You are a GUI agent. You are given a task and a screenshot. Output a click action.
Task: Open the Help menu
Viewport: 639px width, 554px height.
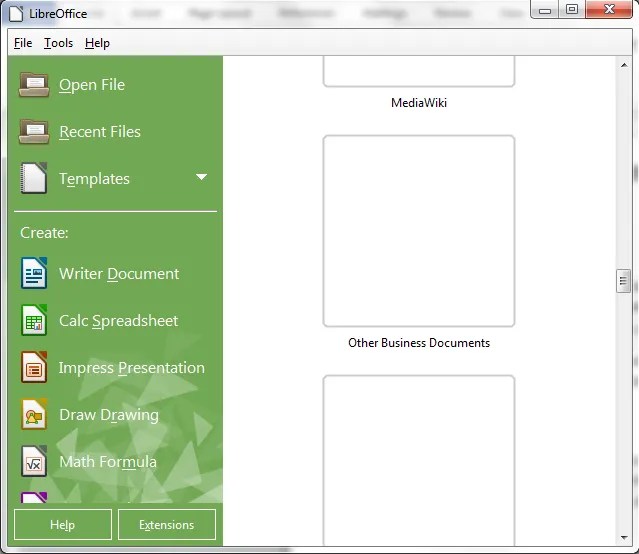click(97, 43)
